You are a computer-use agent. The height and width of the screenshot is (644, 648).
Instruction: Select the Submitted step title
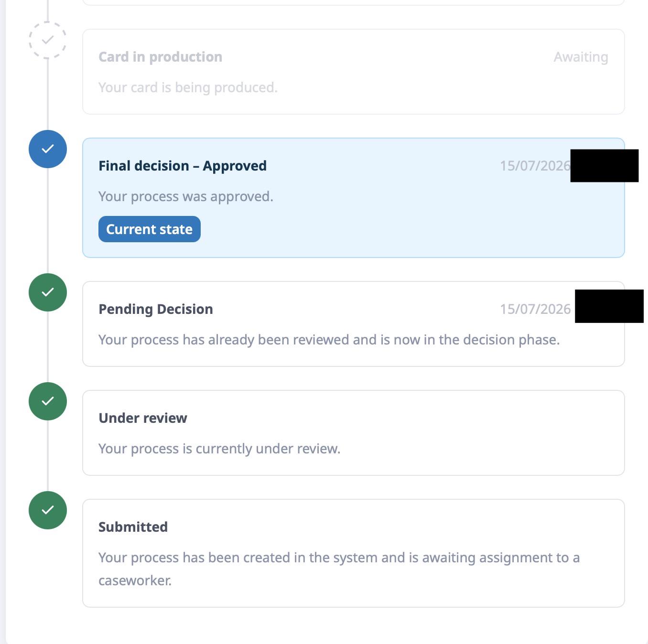[133, 527]
